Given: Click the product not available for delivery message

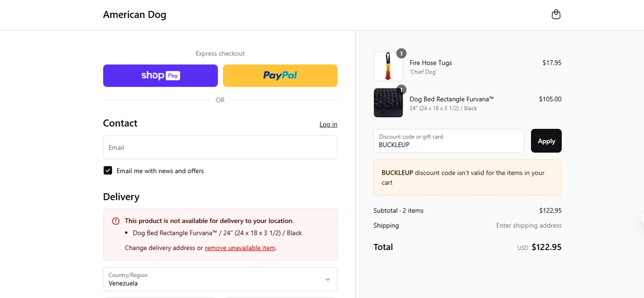Looking at the screenshot, I should (209, 221).
